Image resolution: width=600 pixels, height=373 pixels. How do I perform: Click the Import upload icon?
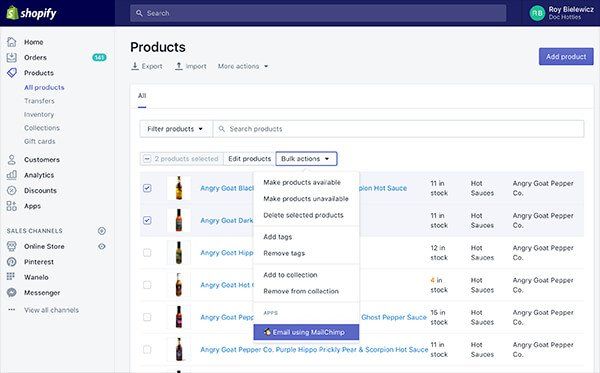[x=179, y=66]
